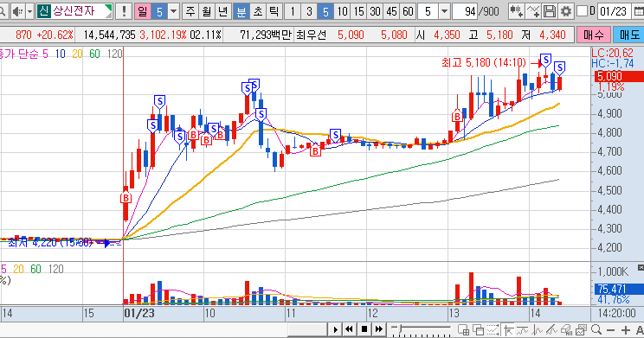Click the 최저 4,220 low price label
Viewport: 644px width, 338px height.
[50, 242]
